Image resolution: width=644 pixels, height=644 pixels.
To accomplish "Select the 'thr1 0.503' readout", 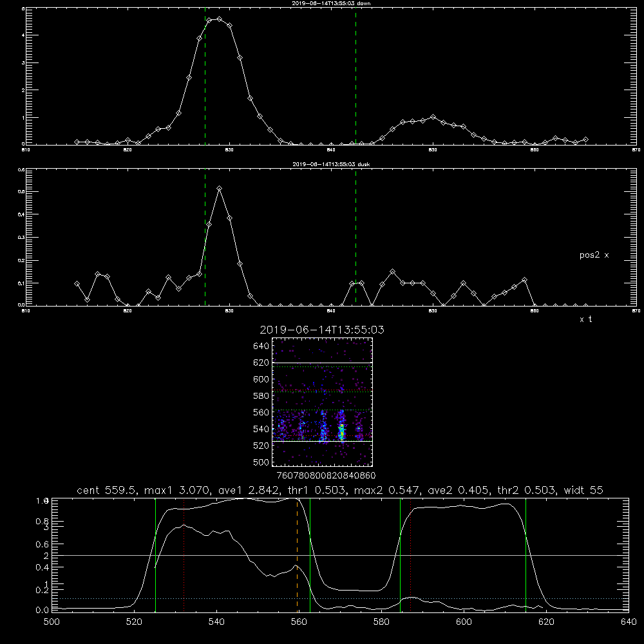I will (x=316, y=490).
